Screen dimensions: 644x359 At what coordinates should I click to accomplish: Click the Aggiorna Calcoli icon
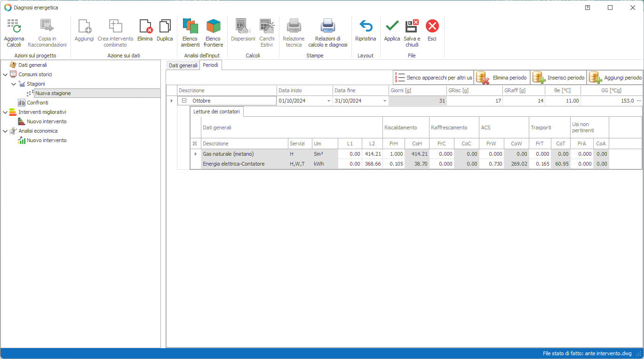click(x=14, y=26)
